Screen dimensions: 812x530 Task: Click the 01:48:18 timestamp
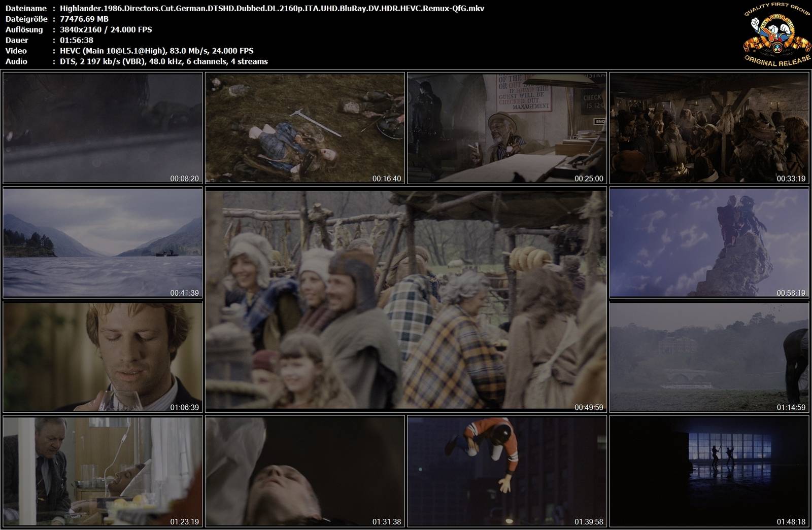click(791, 522)
